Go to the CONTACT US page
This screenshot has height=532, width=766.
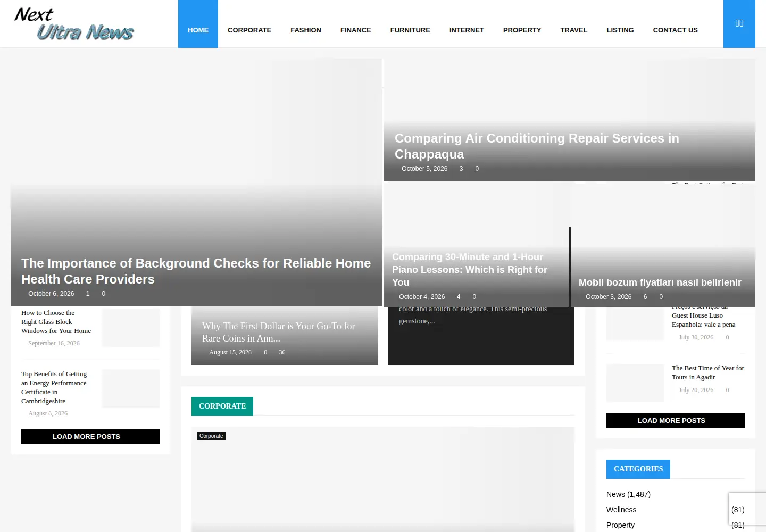pos(675,30)
